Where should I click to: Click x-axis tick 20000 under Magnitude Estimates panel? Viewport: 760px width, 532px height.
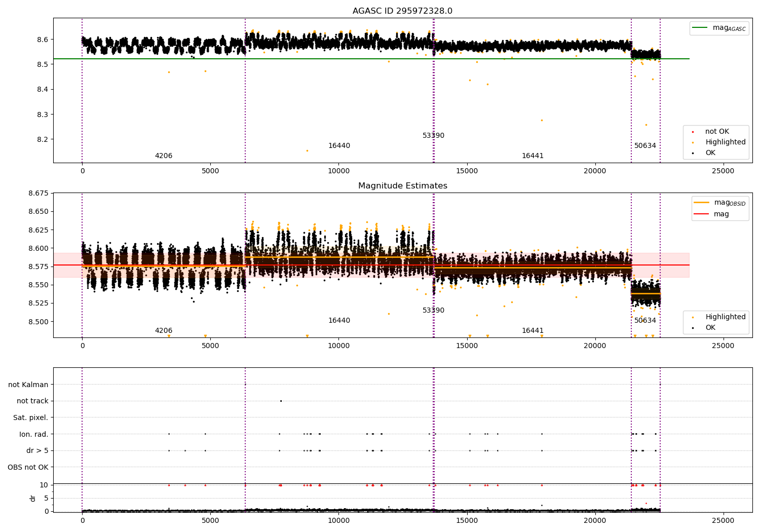[595, 346]
